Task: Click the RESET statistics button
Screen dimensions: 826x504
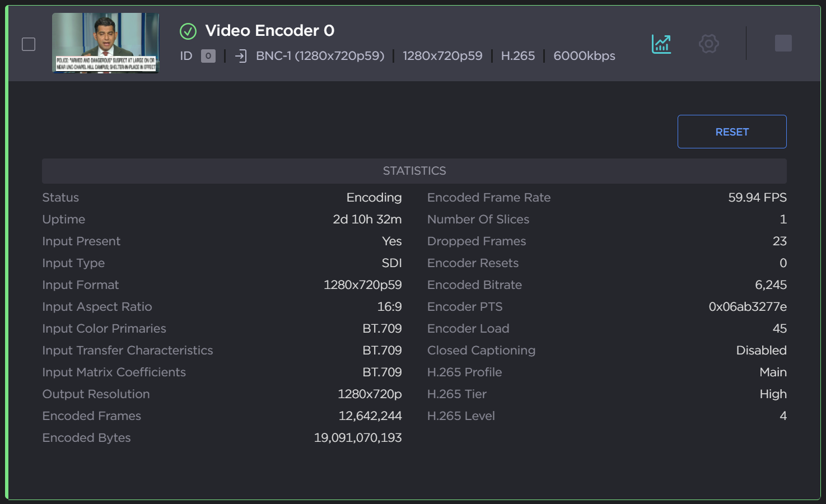Action: pyautogui.click(x=731, y=132)
